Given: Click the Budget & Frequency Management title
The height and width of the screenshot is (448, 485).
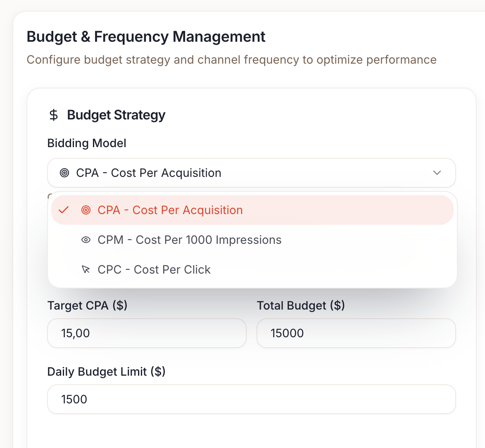Looking at the screenshot, I should click(x=146, y=36).
